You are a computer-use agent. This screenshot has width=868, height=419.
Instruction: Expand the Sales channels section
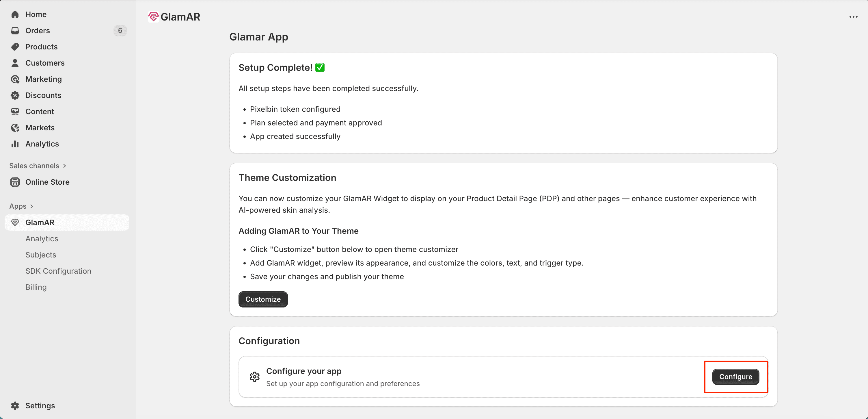coord(64,166)
